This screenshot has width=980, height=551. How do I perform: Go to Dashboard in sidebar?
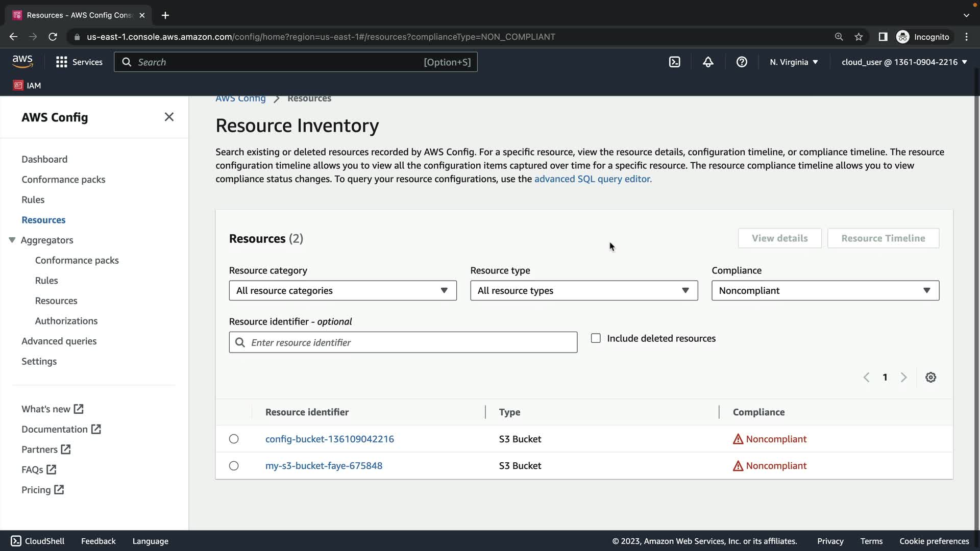pyautogui.click(x=44, y=159)
